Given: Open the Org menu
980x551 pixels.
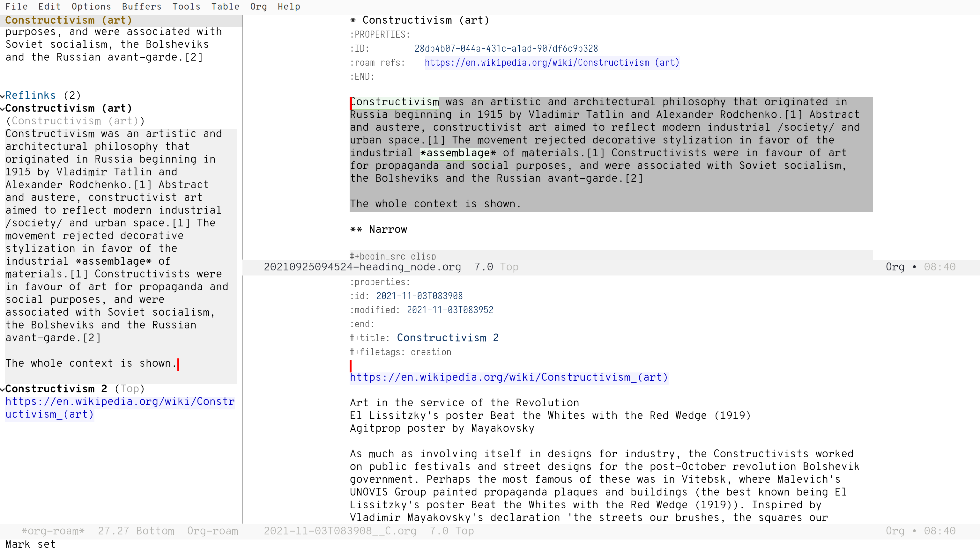Looking at the screenshot, I should [x=259, y=6].
